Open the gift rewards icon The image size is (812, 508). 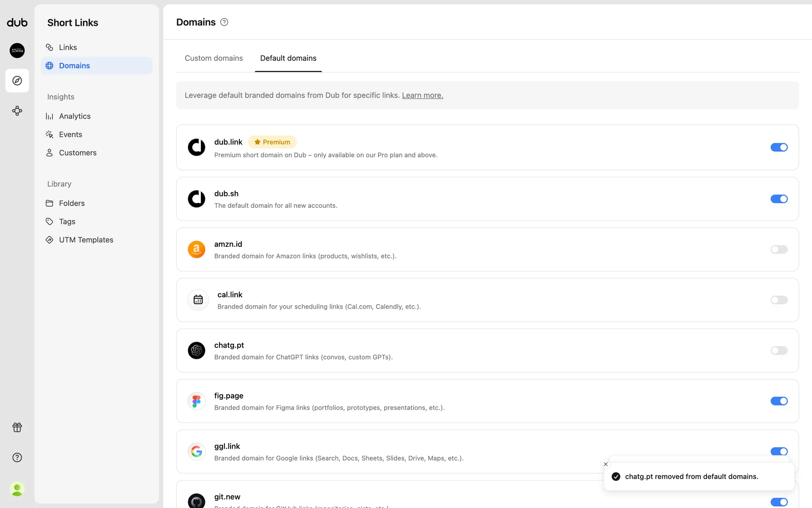(17, 428)
